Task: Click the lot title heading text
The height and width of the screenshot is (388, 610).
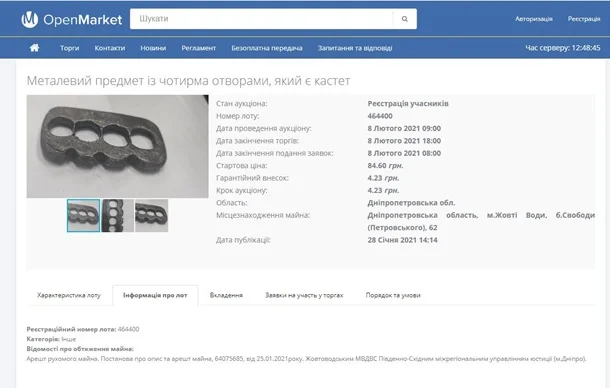Action: click(x=188, y=81)
